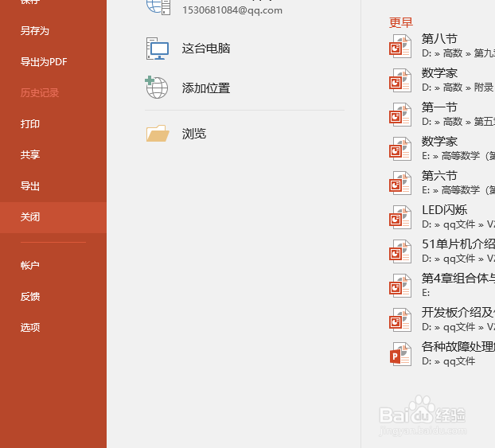Click the icon of 第4章组合体 file

click(400, 286)
